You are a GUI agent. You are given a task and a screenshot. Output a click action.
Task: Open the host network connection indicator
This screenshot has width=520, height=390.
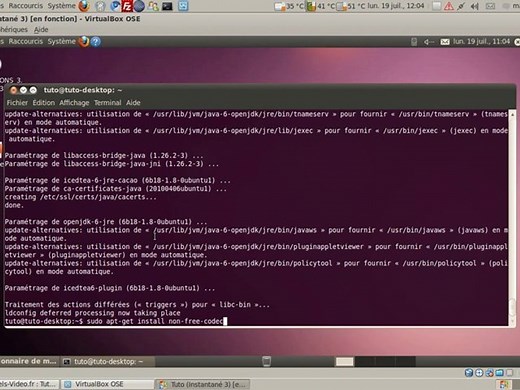pos(461,6)
